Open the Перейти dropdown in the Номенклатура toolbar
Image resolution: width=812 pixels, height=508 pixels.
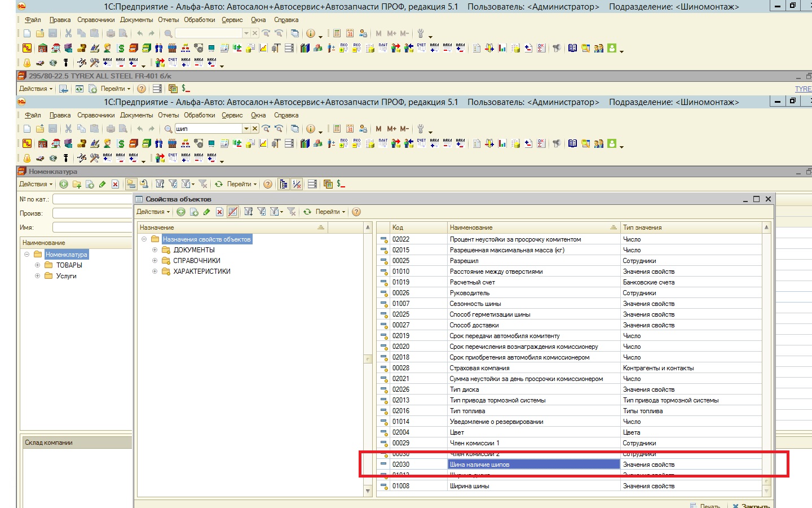tap(241, 184)
